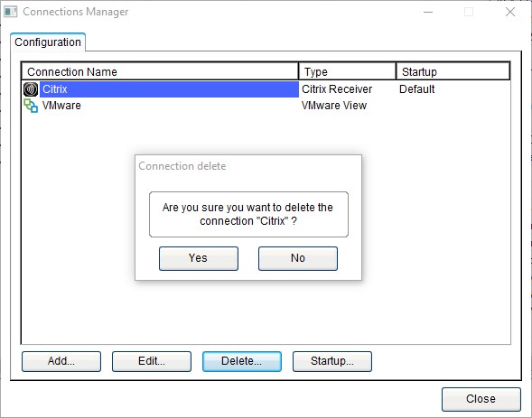The height and width of the screenshot is (418, 532).
Task: Click the Connection delete dialog title
Action: 182,166
